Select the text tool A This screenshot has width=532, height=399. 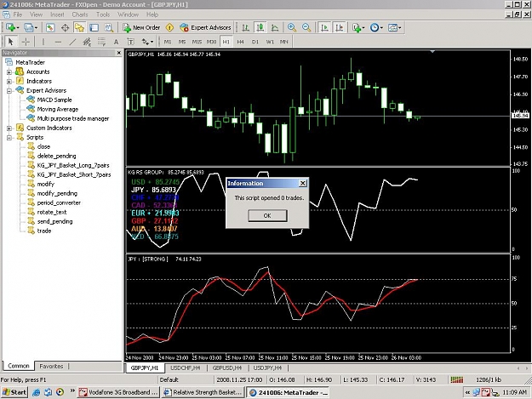pos(116,42)
